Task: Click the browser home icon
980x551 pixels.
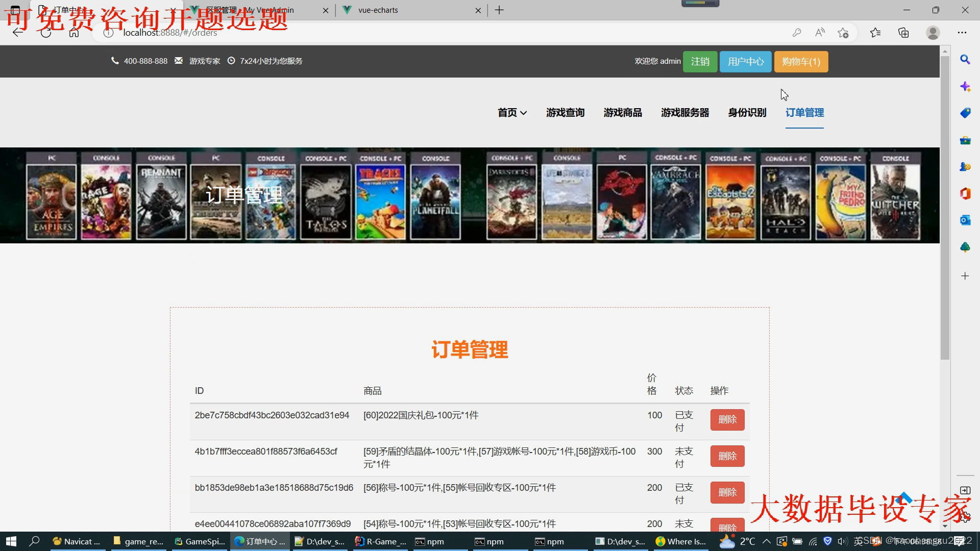Action: (74, 33)
